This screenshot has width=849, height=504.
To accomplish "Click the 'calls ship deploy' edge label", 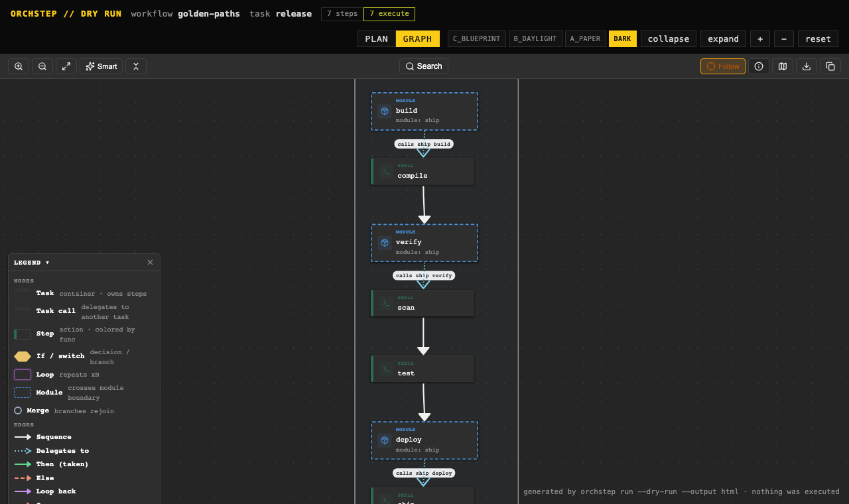I will (x=424, y=473).
